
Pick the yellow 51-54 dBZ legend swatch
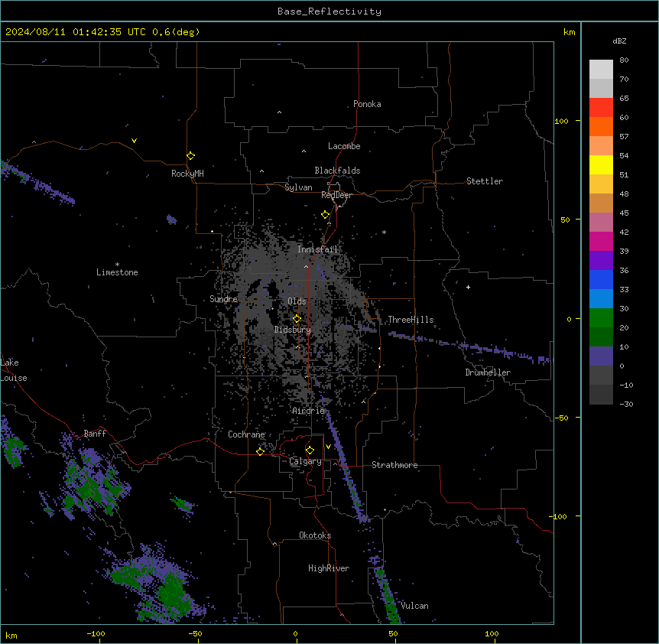point(601,164)
